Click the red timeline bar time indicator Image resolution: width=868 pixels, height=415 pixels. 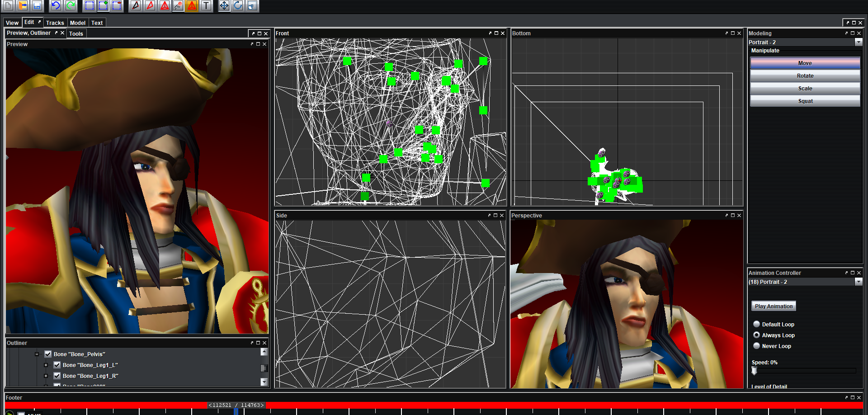coord(236,405)
